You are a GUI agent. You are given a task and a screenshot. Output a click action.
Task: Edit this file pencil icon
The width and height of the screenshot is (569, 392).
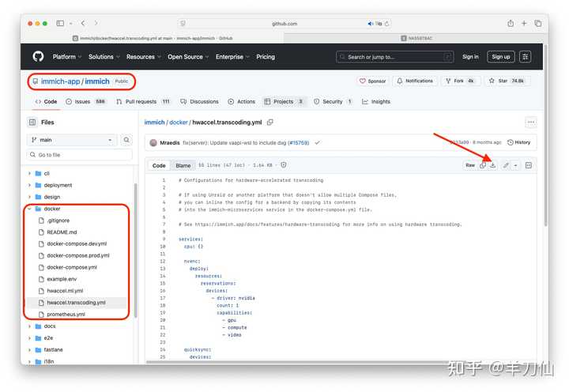coord(506,165)
